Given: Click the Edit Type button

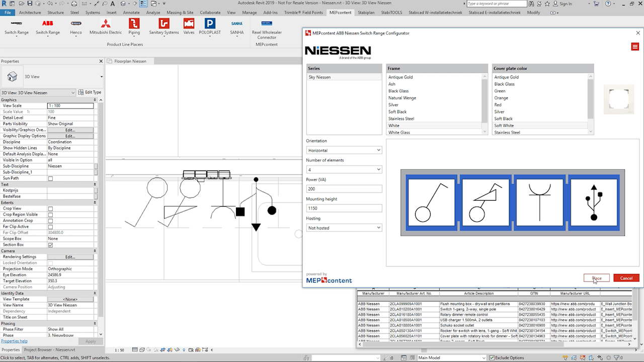Looking at the screenshot, I should 90,93.
